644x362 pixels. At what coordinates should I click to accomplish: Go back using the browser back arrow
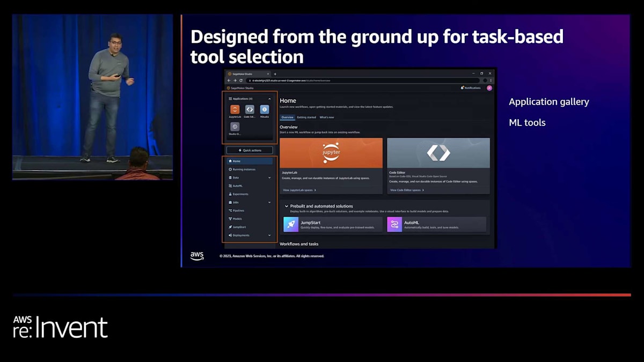point(229,80)
